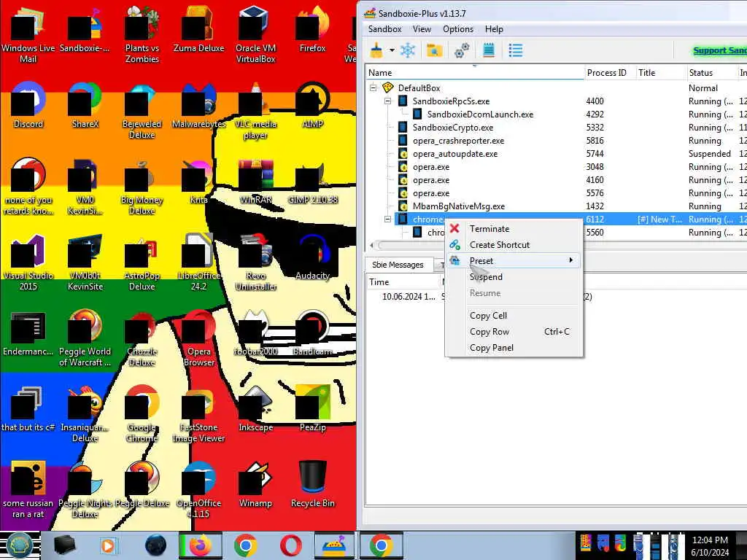Choose Copy Cell in the context menu
The image size is (747, 560).
click(514, 315)
